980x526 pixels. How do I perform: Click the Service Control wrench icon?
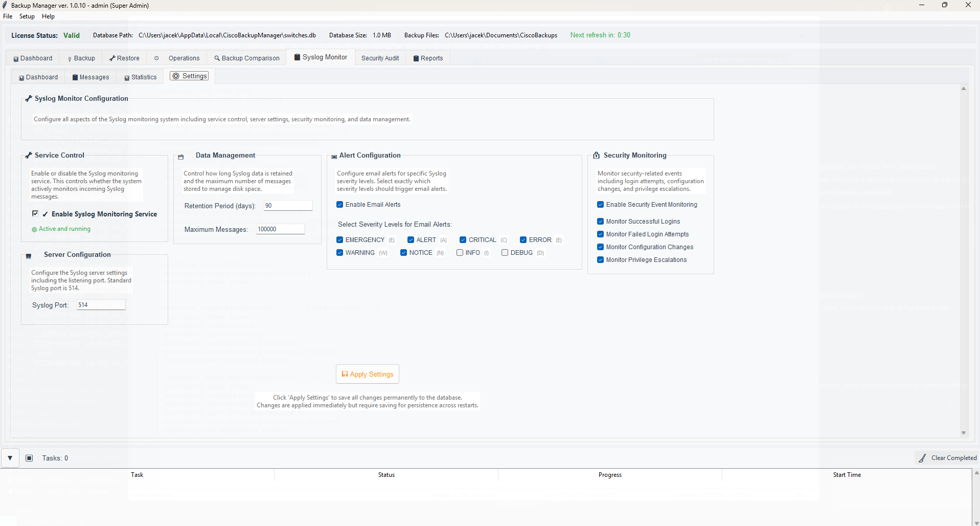29,156
